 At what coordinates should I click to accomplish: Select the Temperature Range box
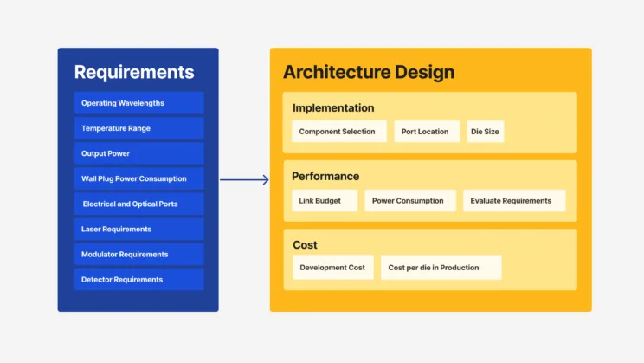(138, 128)
